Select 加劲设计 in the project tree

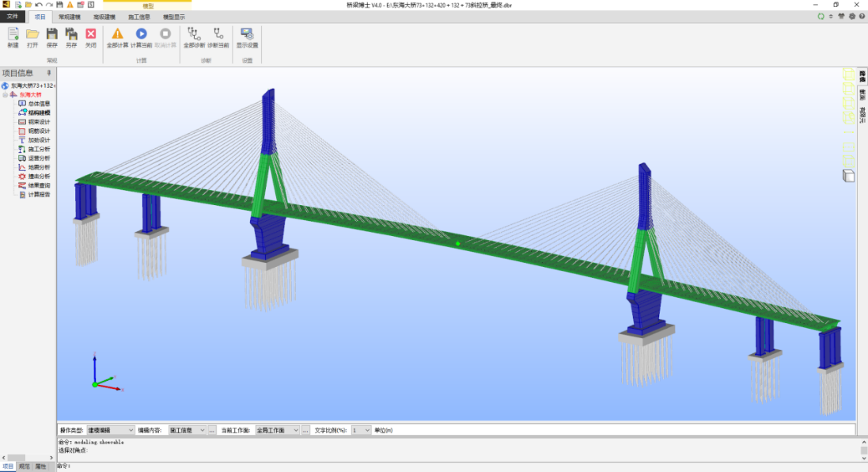[39, 140]
